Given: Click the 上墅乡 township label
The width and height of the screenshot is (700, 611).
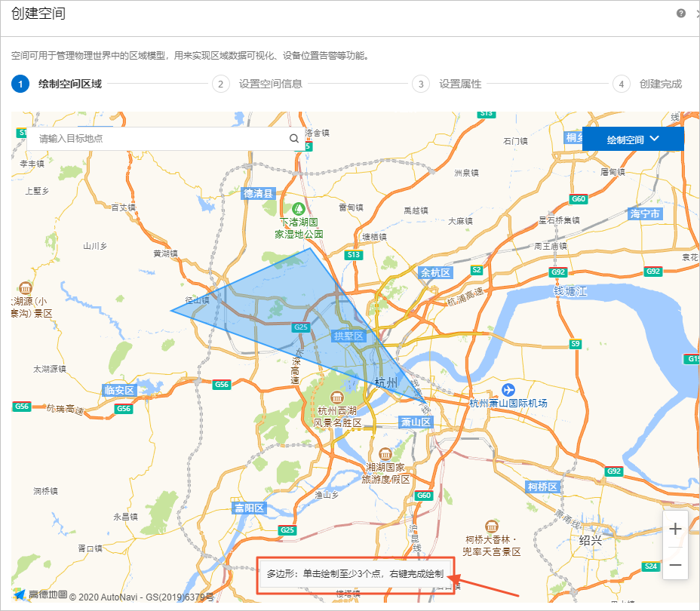Looking at the screenshot, I should (x=37, y=191).
